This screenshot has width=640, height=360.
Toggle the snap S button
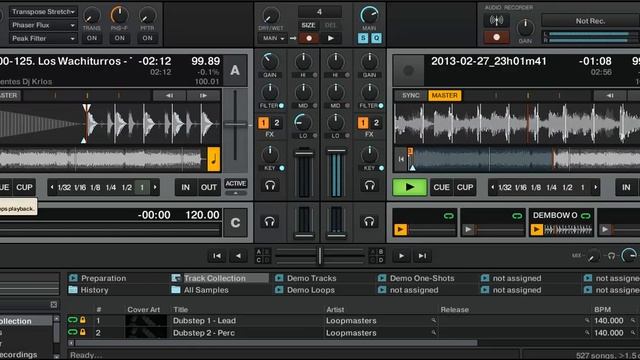click(x=363, y=38)
